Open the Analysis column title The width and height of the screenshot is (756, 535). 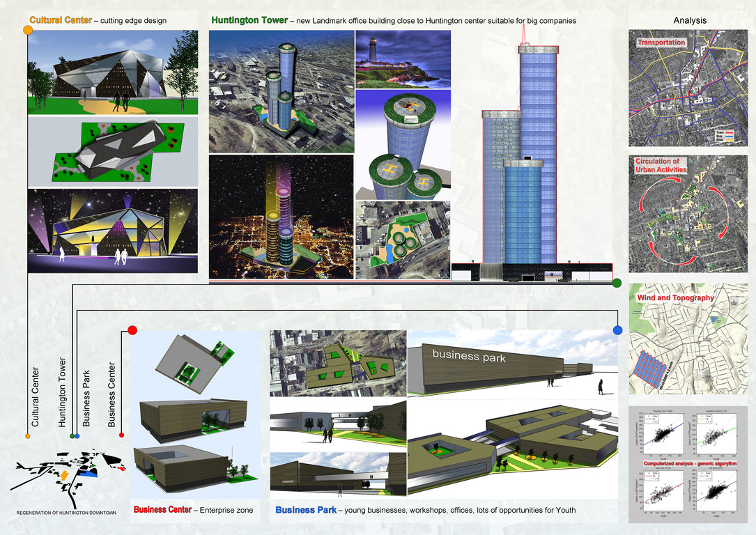pyautogui.click(x=689, y=20)
